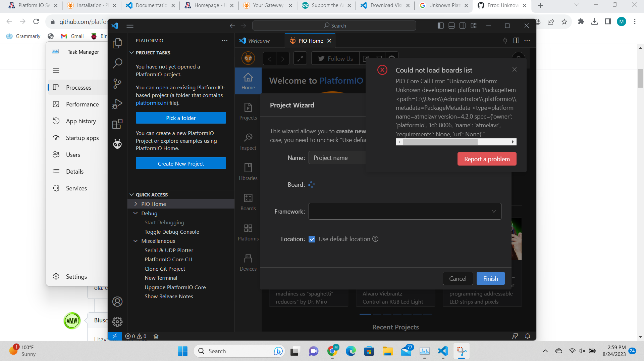Open the Run and Debug view

[117, 104]
